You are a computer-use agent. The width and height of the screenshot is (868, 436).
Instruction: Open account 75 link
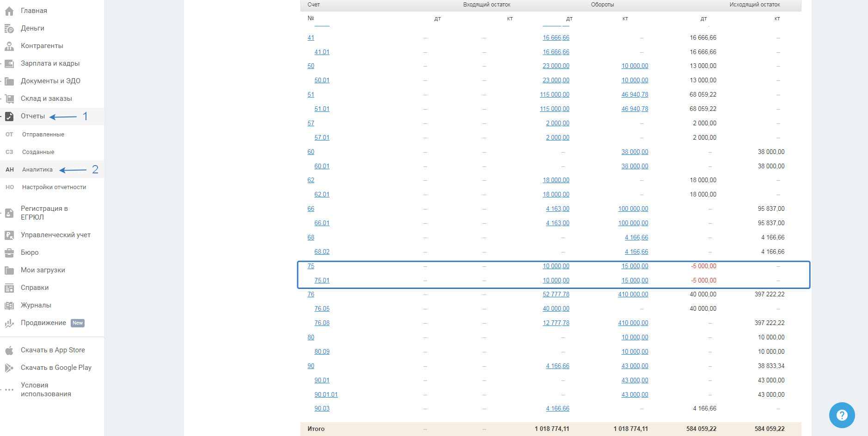click(311, 266)
